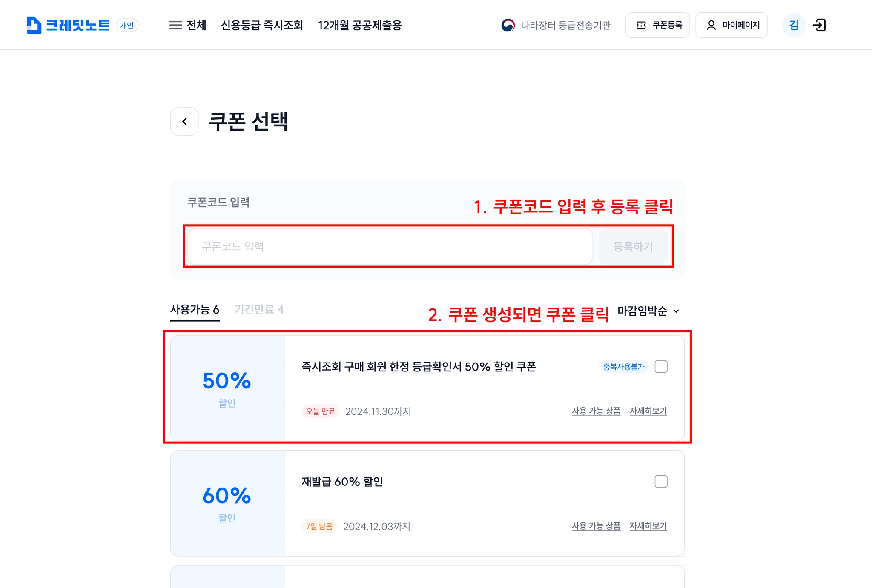Open the 마감임박순 sort dropdown
Viewport: 872px width, 588px height.
coord(648,311)
